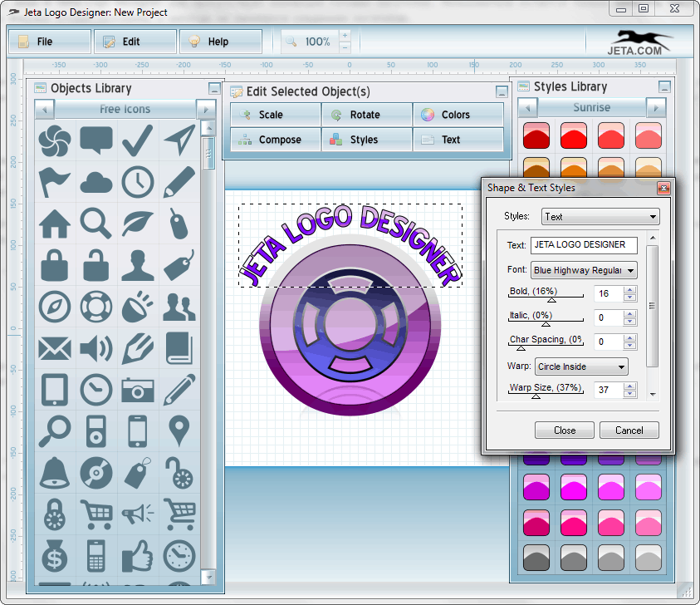The width and height of the screenshot is (700, 605).
Task: Click the Char Spacing value field
Action: tap(609, 342)
